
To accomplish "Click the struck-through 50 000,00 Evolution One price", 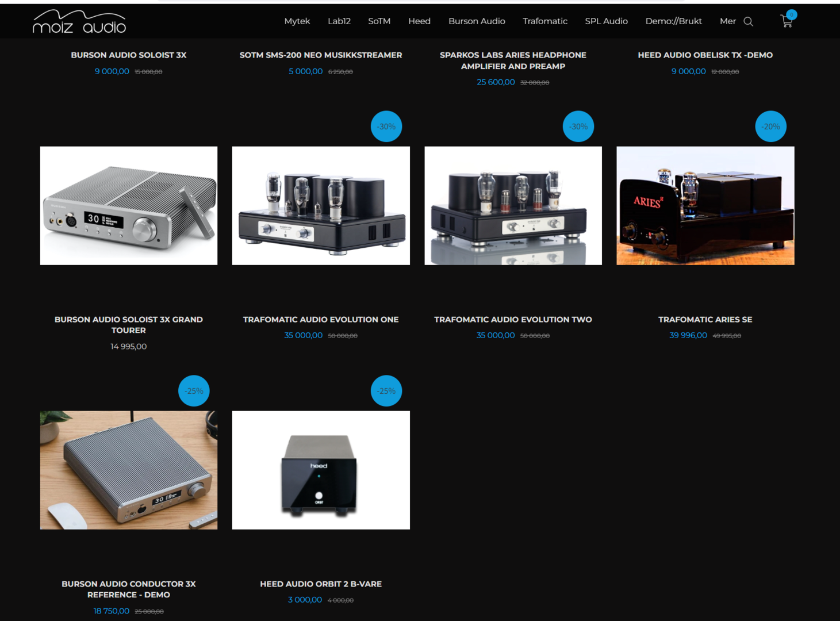I will pos(343,336).
